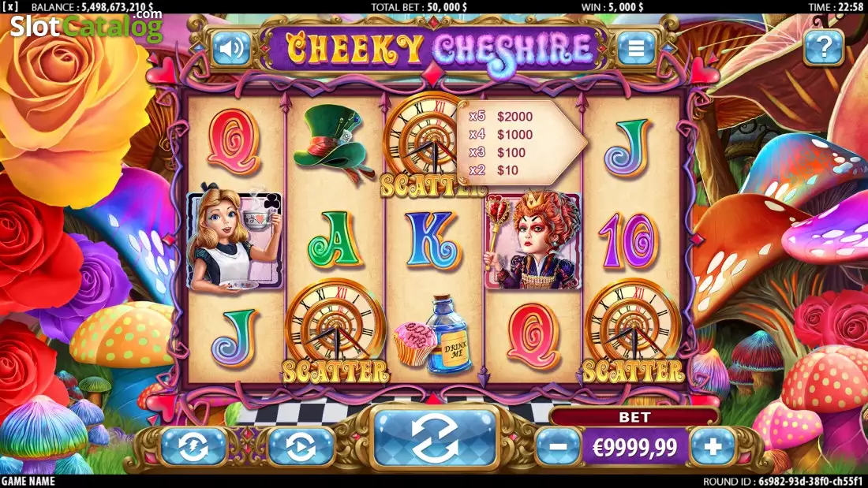This screenshot has width=868, height=488.
Task: Select the Alice symbol on reel one
Action: pyautogui.click(x=234, y=240)
